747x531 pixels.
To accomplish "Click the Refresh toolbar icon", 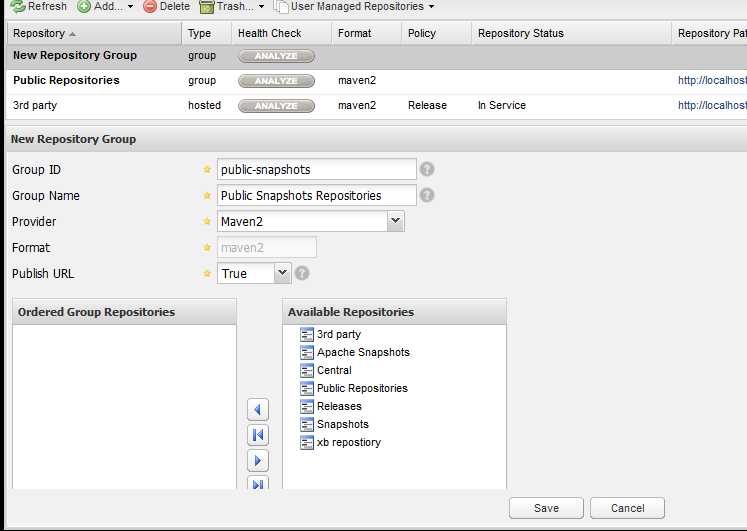I will pyautogui.click(x=18, y=6).
